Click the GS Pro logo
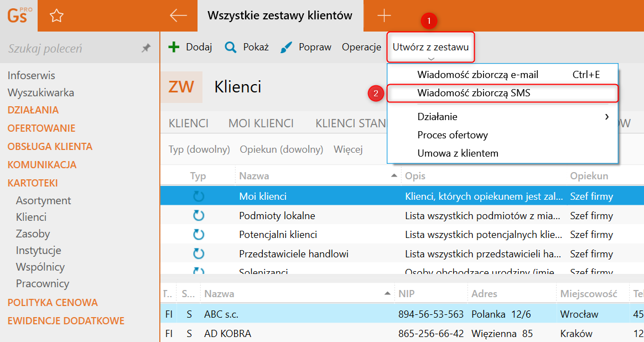644x342 pixels. (19, 15)
